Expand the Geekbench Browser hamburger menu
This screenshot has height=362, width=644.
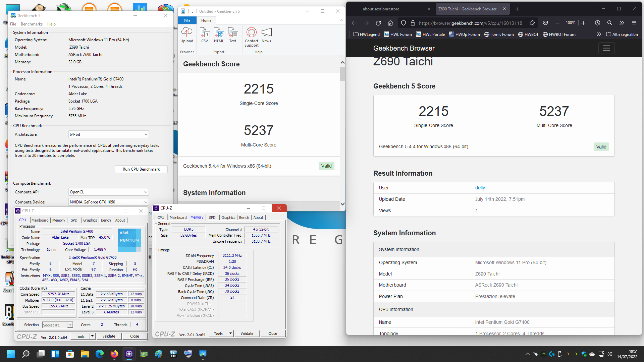click(x=606, y=48)
